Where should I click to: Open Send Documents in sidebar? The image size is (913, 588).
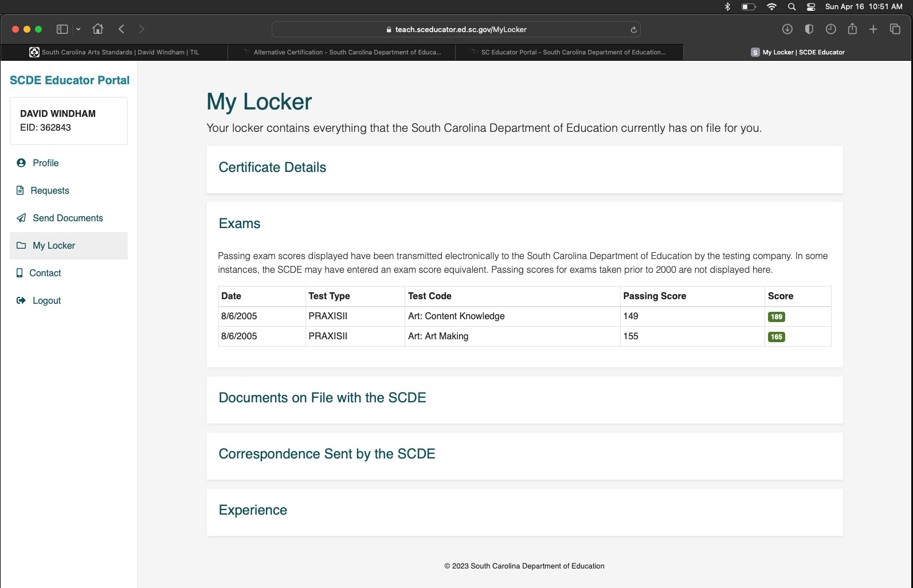pos(68,218)
